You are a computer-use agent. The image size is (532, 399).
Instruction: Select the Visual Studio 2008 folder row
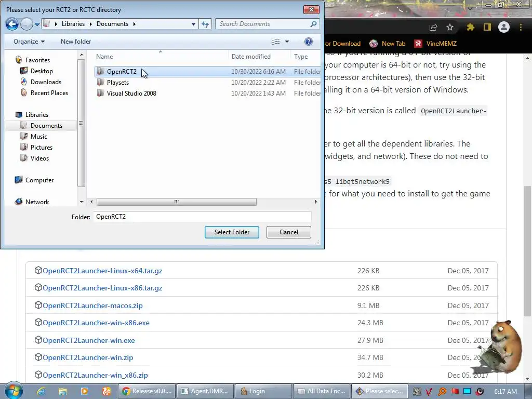(208, 94)
